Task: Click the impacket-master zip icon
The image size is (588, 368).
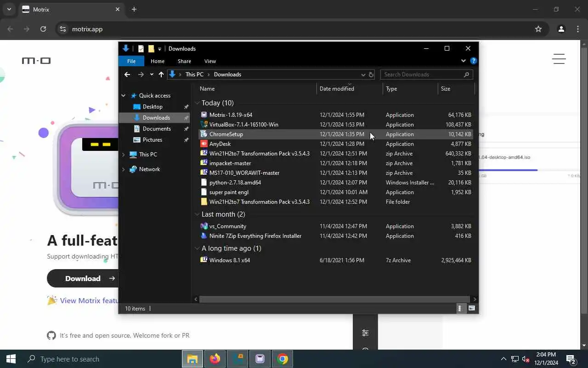Action: pos(204,163)
